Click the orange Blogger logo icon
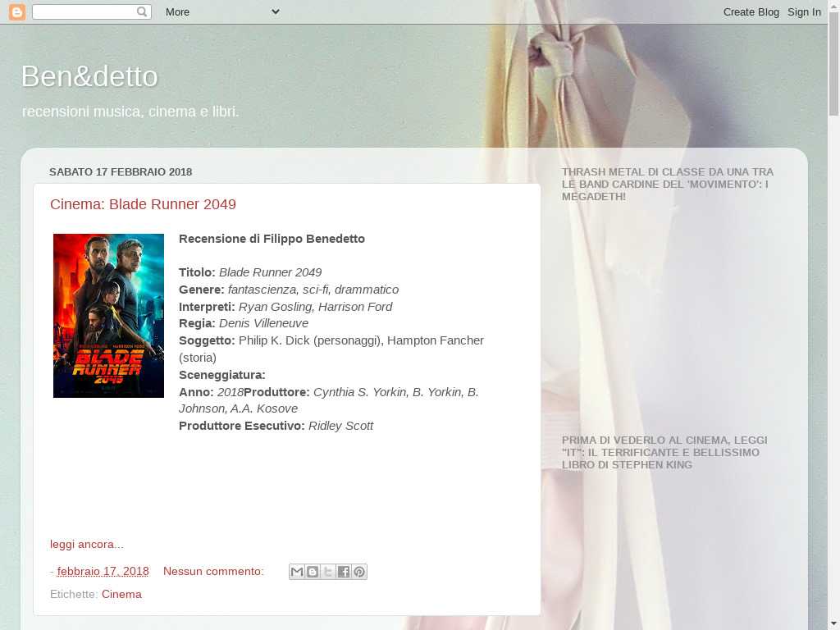Viewport: 840px width, 630px height. click(x=17, y=11)
